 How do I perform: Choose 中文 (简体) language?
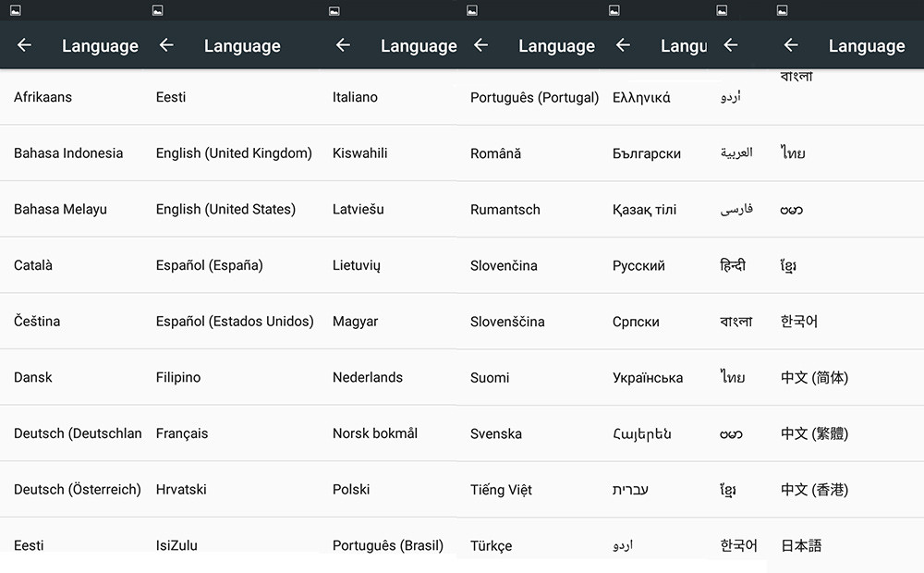[814, 377]
